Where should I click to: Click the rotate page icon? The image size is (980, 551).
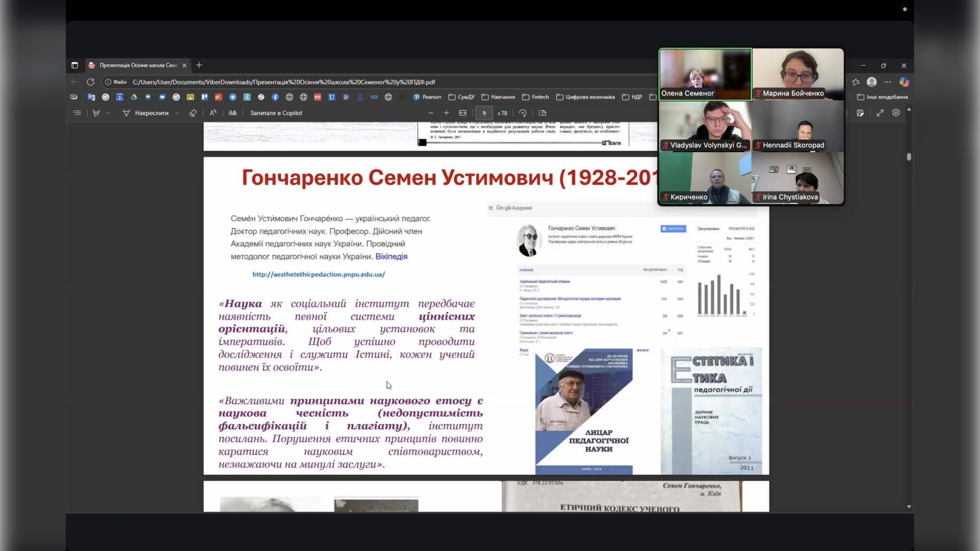[x=523, y=113]
